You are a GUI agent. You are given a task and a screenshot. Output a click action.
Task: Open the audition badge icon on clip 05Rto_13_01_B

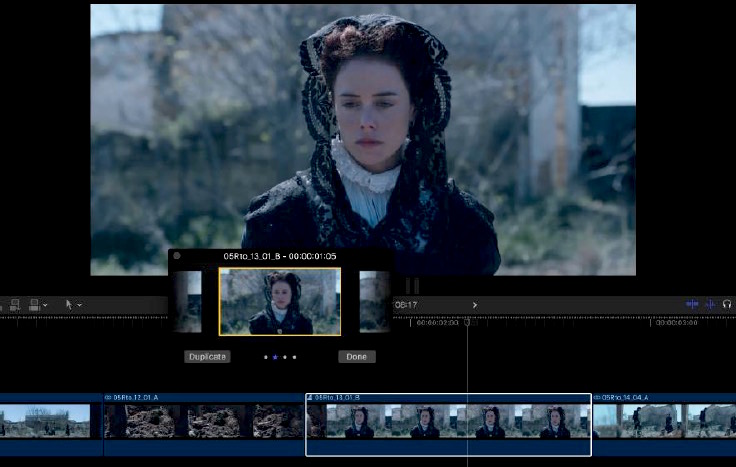pyautogui.click(x=309, y=398)
